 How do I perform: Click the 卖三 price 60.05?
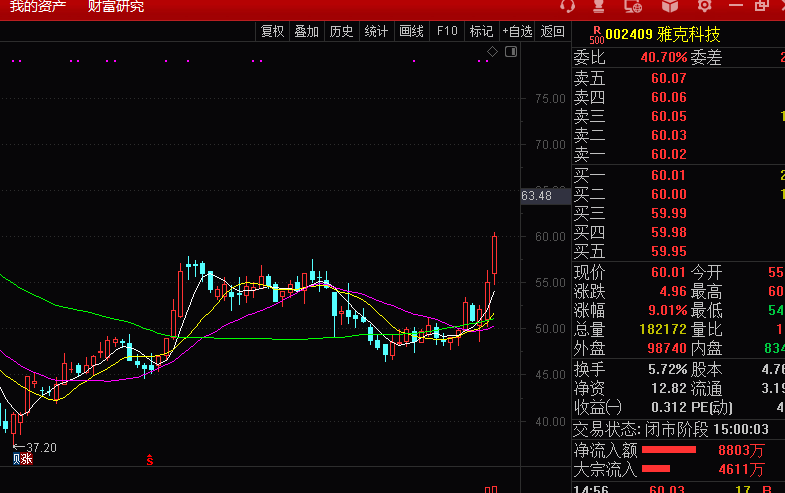point(669,116)
